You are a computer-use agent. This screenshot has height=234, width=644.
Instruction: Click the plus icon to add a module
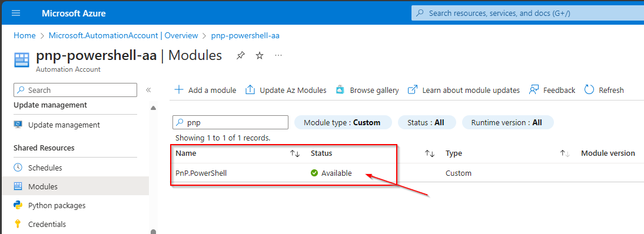[x=179, y=89]
